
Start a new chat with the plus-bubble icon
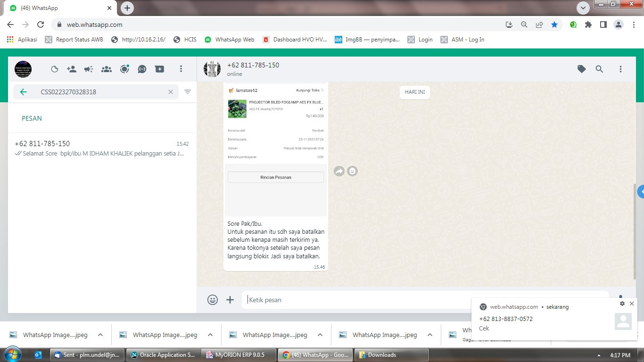point(160,69)
